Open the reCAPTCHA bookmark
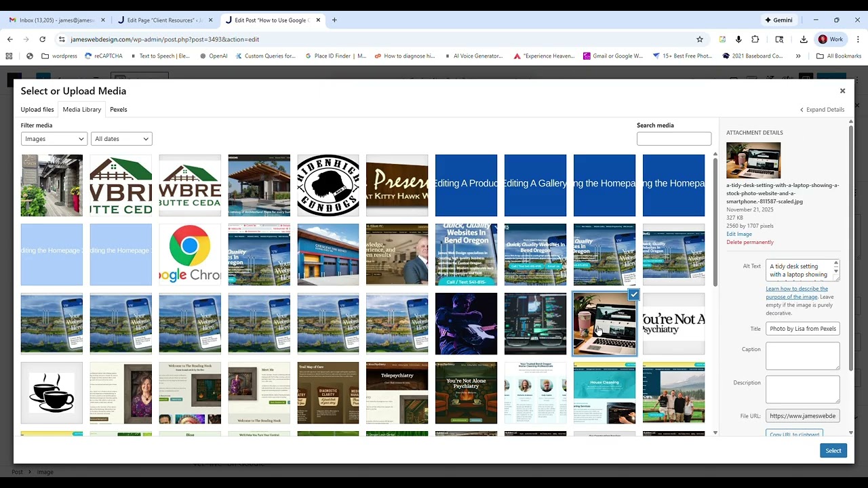Image resolution: width=868 pixels, height=488 pixels. [104, 56]
